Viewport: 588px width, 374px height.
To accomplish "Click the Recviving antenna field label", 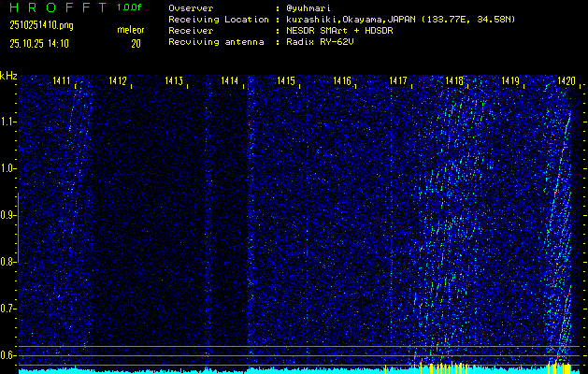I will [216, 42].
